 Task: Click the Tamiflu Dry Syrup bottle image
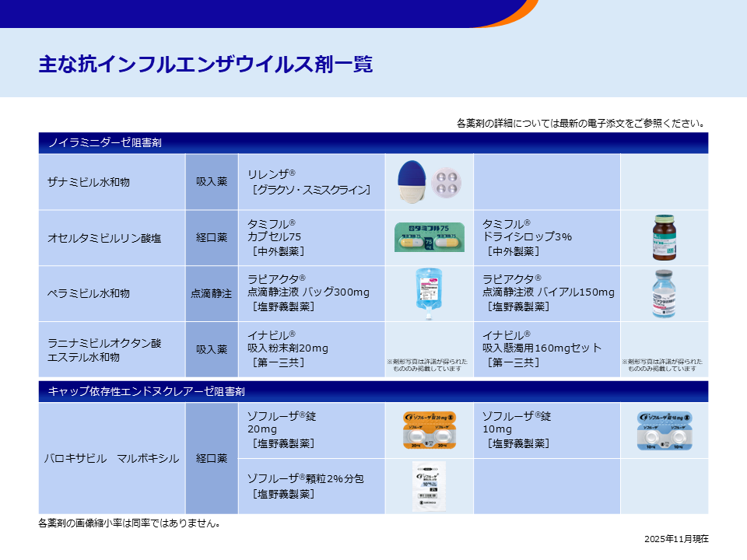tap(665, 237)
